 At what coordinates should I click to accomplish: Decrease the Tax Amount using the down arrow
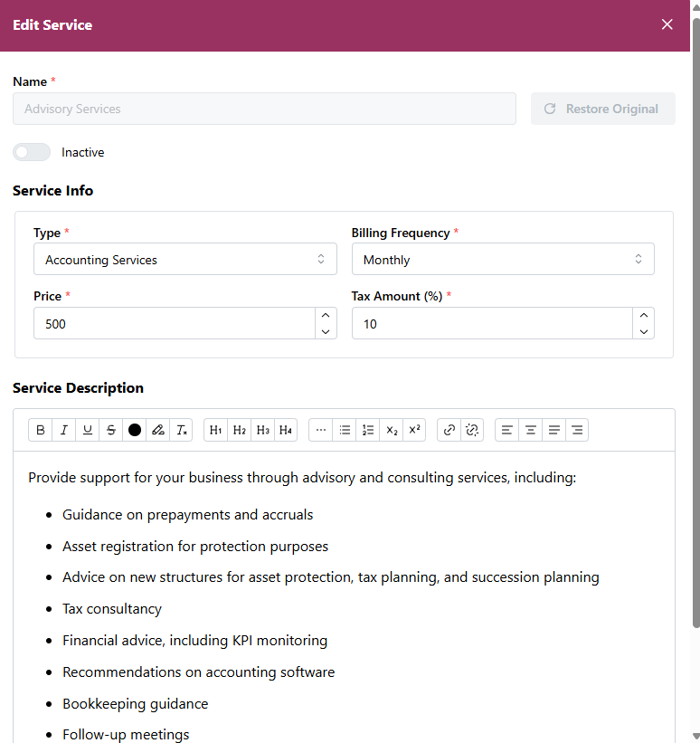pyautogui.click(x=643, y=332)
